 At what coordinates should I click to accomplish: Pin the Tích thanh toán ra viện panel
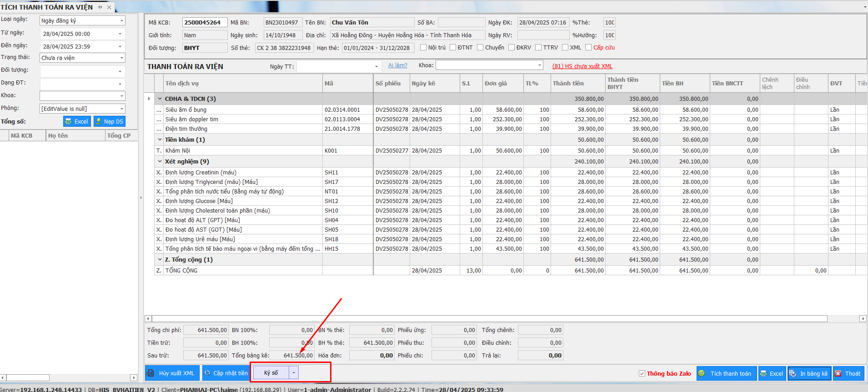point(100,7)
